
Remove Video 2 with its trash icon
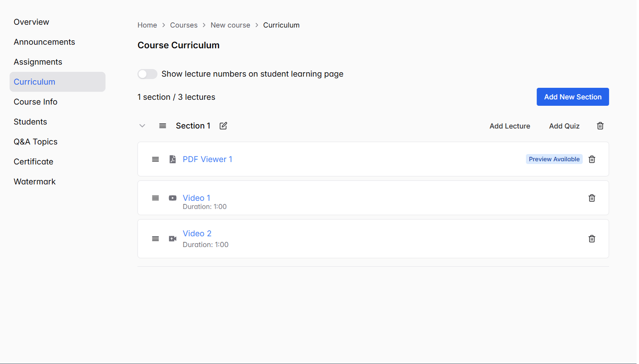(592, 239)
